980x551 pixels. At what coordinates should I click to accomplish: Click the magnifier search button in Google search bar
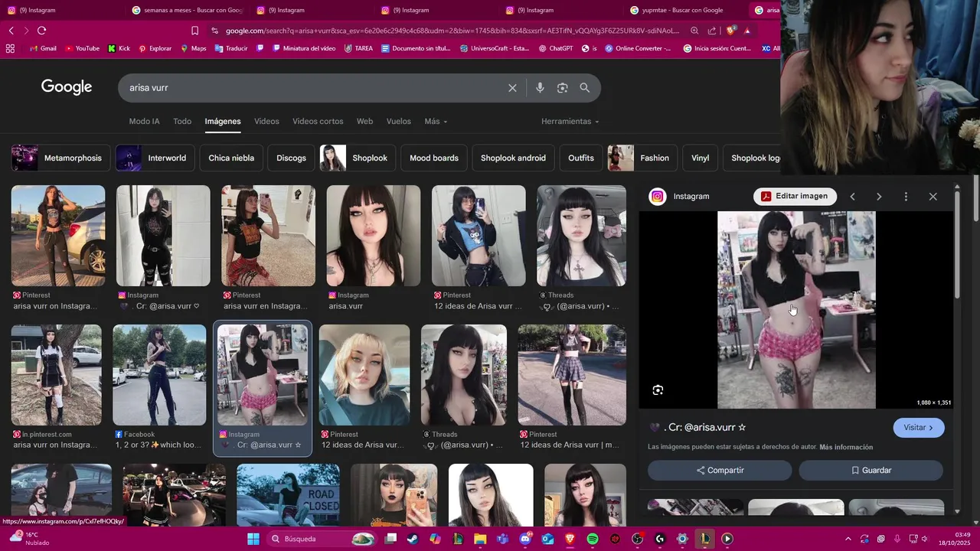point(585,88)
